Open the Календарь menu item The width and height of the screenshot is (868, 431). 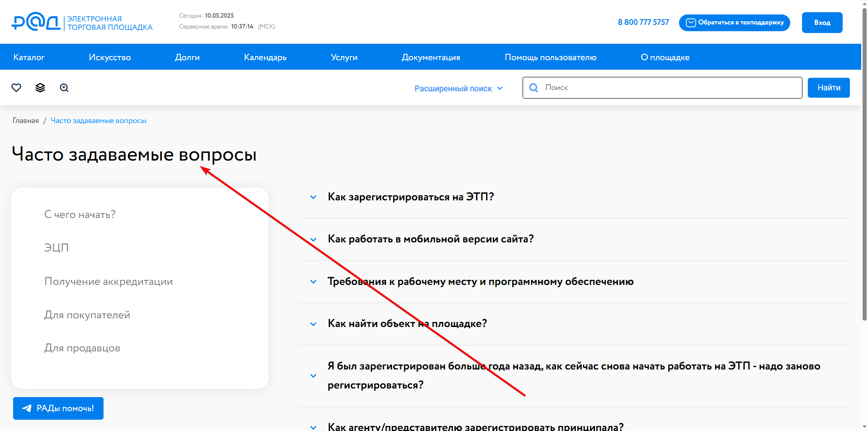point(265,57)
